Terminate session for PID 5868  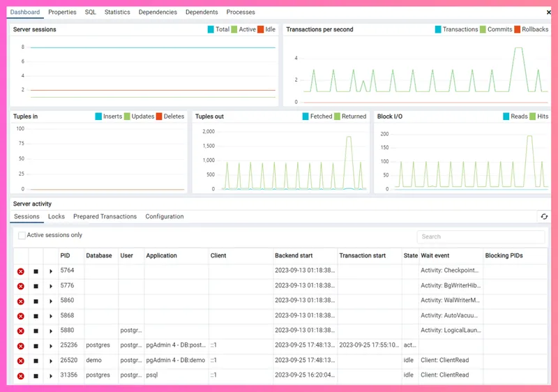(21, 316)
